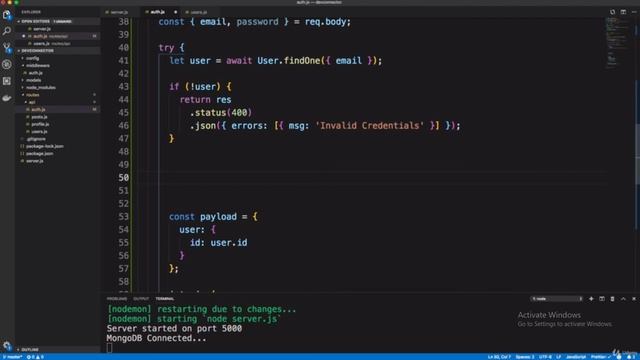Image resolution: width=640 pixels, height=360 pixels.
Task: Split the terminal panel
Action: pyautogui.click(x=602, y=299)
